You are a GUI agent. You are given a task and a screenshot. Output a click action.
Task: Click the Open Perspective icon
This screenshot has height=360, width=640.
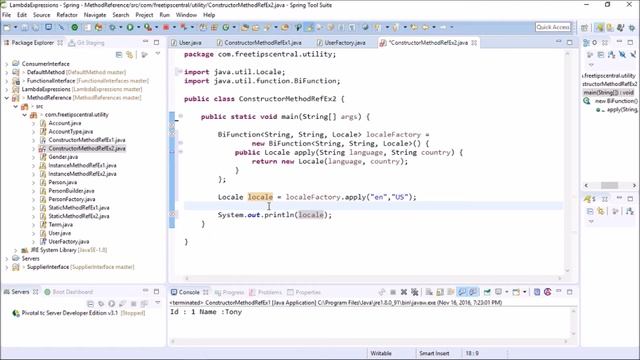click(584, 27)
